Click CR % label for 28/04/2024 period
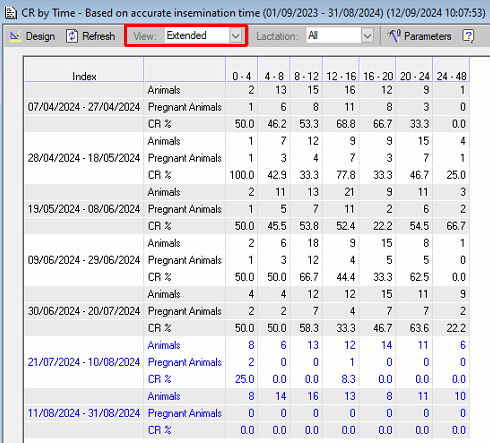Screen dimensions: 490x443 click(160, 175)
